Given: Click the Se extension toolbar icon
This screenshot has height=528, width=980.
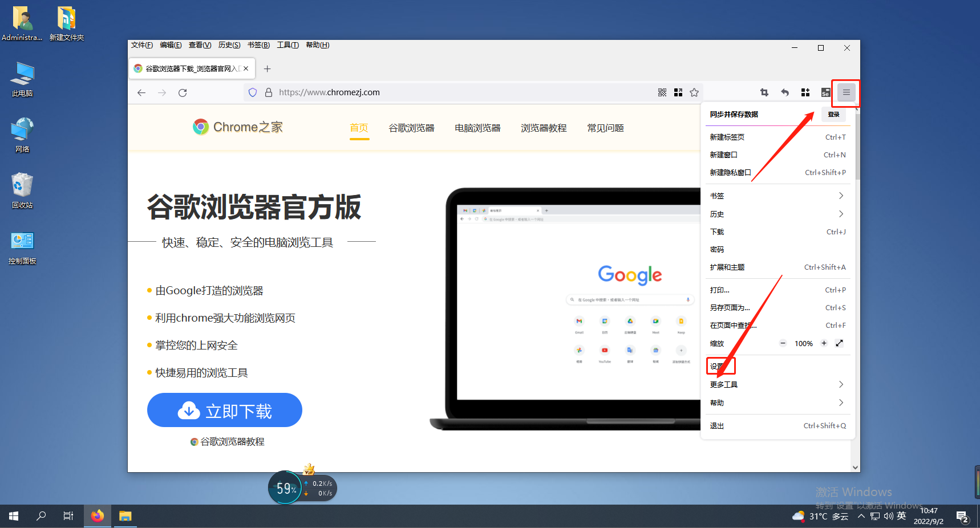Looking at the screenshot, I should (825, 92).
